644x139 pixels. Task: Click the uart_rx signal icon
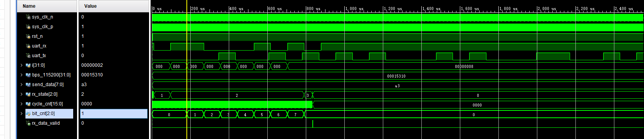click(28, 46)
